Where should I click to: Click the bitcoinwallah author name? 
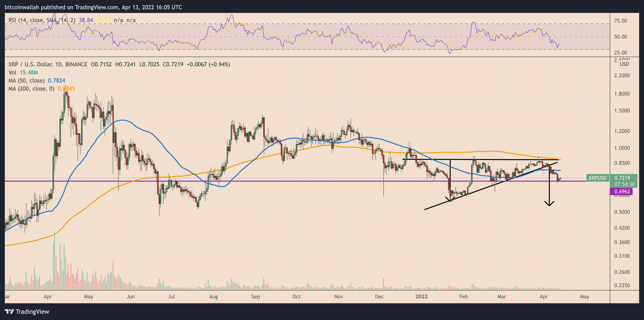[22, 7]
